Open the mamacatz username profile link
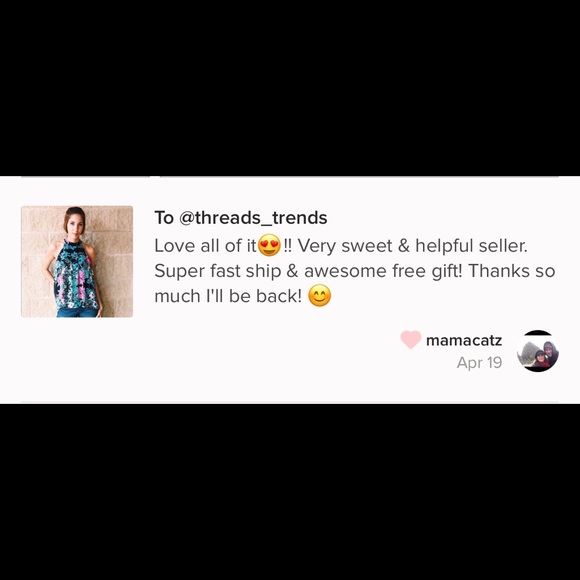This screenshot has height=580, width=580. (464, 340)
